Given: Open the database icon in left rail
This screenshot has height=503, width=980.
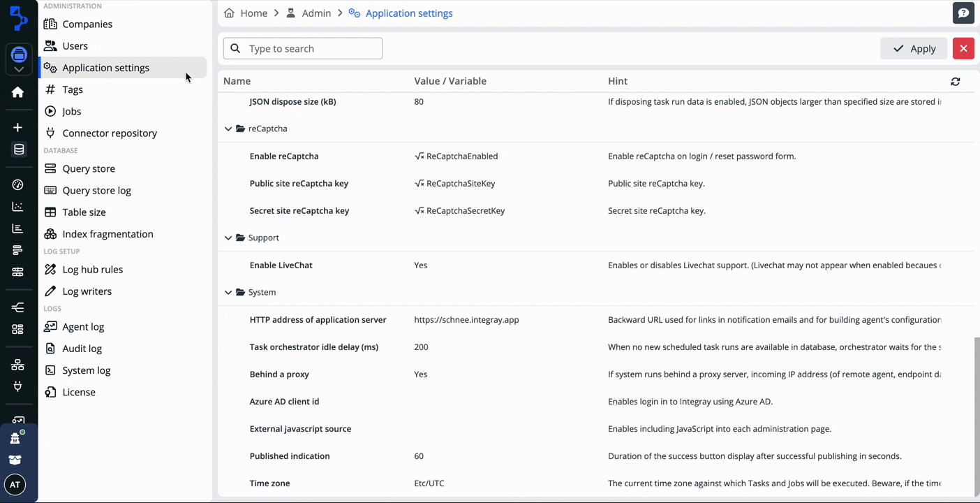Looking at the screenshot, I should point(19,150).
